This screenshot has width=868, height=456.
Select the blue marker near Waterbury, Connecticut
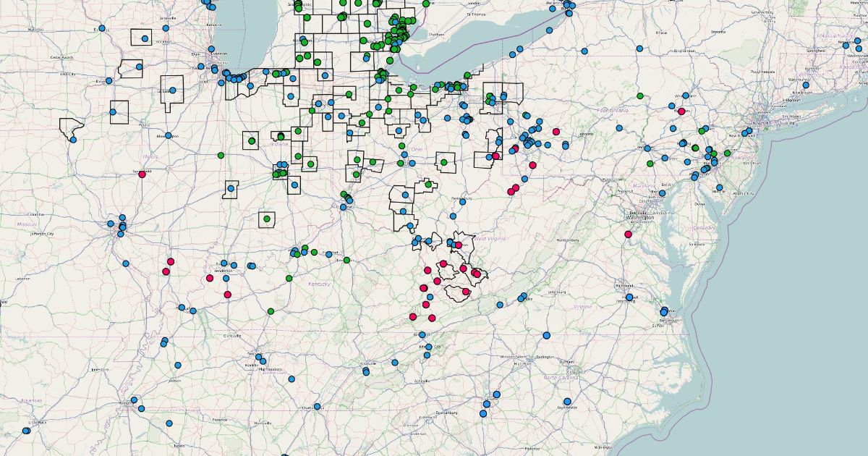click(806, 85)
